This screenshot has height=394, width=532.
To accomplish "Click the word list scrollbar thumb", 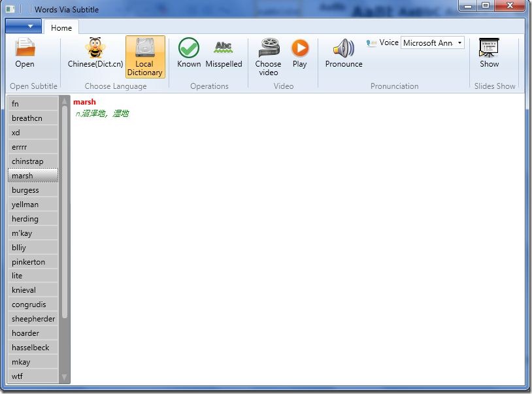I will tap(64, 209).
